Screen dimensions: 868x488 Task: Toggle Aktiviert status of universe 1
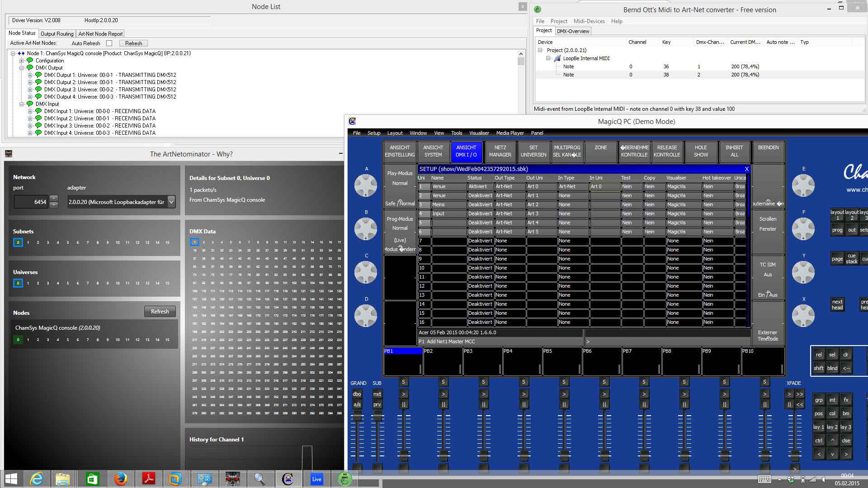(481, 186)
